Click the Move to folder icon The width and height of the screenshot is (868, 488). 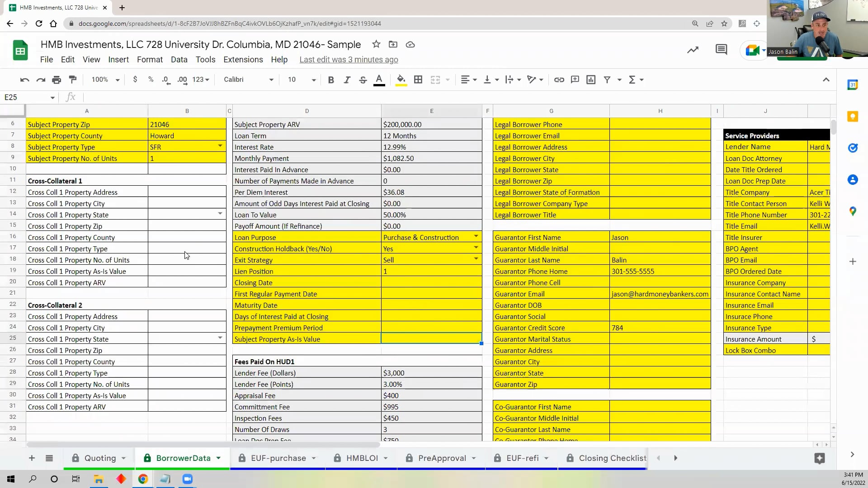point(393,44)
